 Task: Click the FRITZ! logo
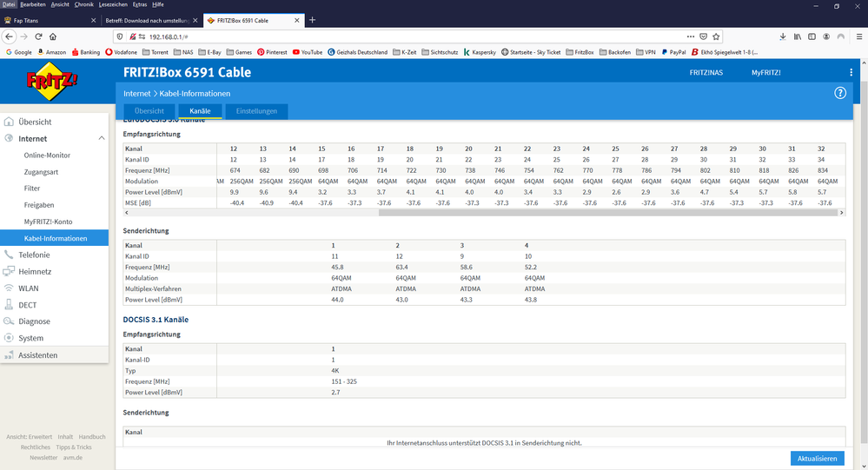pyautogui.click(x=51, y=81)
